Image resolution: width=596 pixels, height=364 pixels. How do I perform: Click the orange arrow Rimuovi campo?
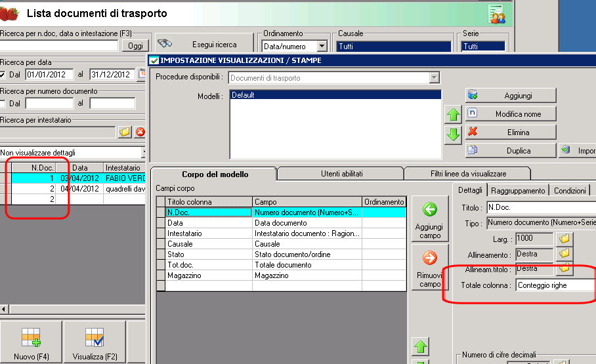(430, 267)
